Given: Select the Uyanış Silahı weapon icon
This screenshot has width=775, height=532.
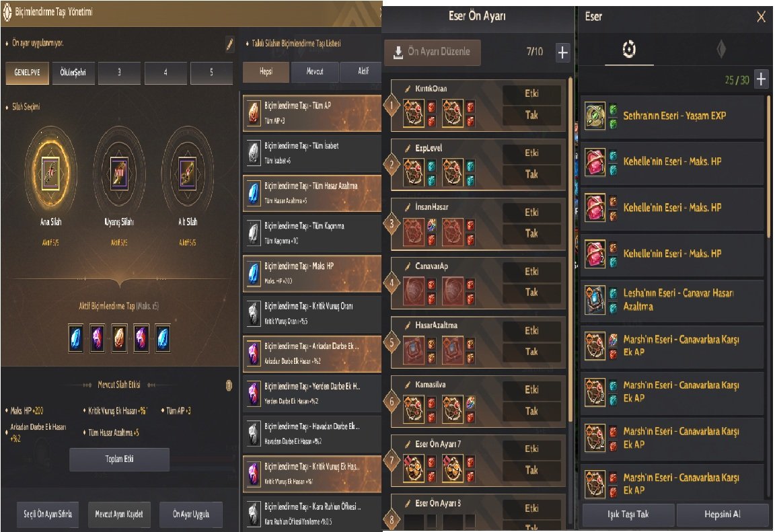Looking at the screenshot, I should [x=119, y=173].
